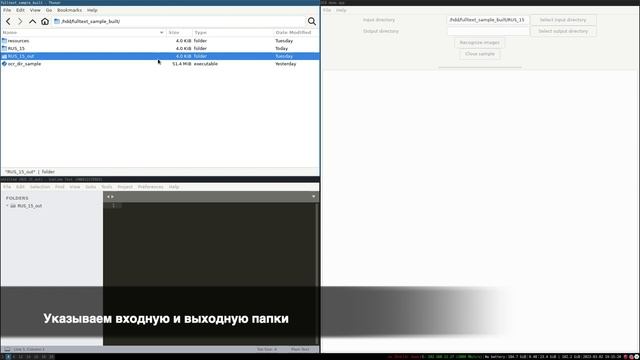Viewport: 640px width, 360px height.
Task: Click empty Output directory text field
Action: pos(488,31)
